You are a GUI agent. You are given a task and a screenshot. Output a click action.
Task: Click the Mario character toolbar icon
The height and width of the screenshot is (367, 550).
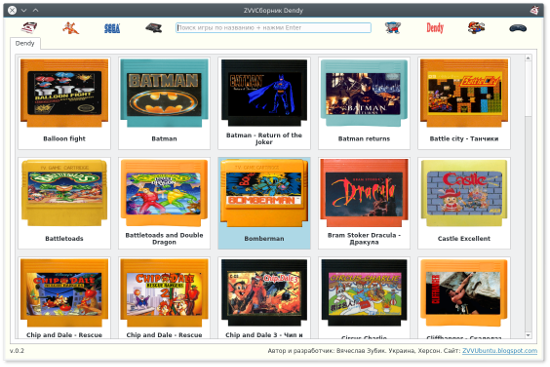point(476,27)
